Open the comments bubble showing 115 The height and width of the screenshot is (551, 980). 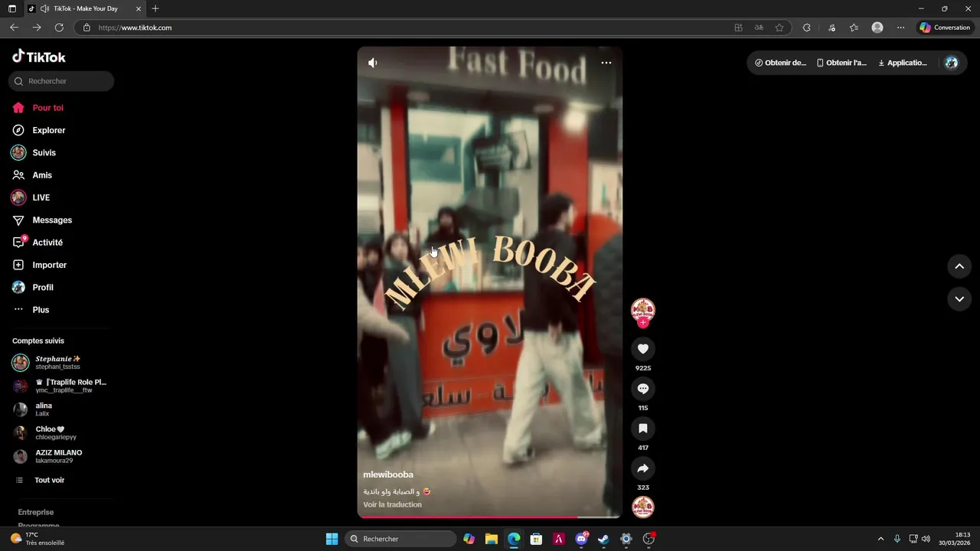[643, 389]
